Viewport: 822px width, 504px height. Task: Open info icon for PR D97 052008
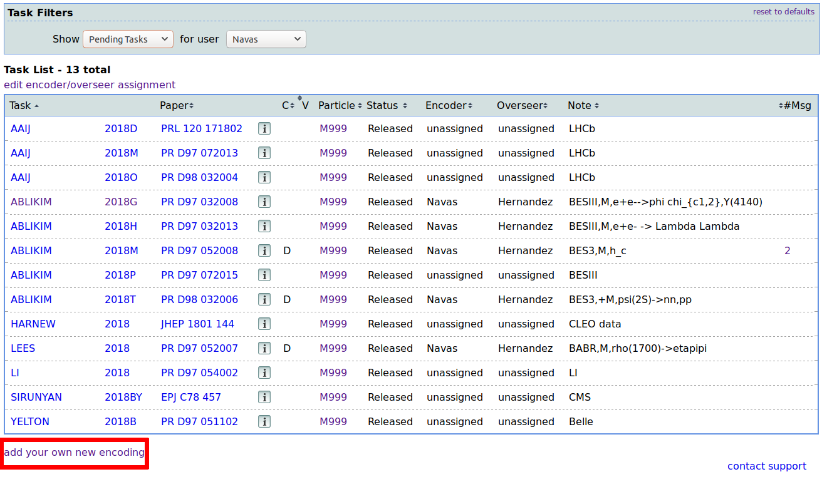pos(264,250)
